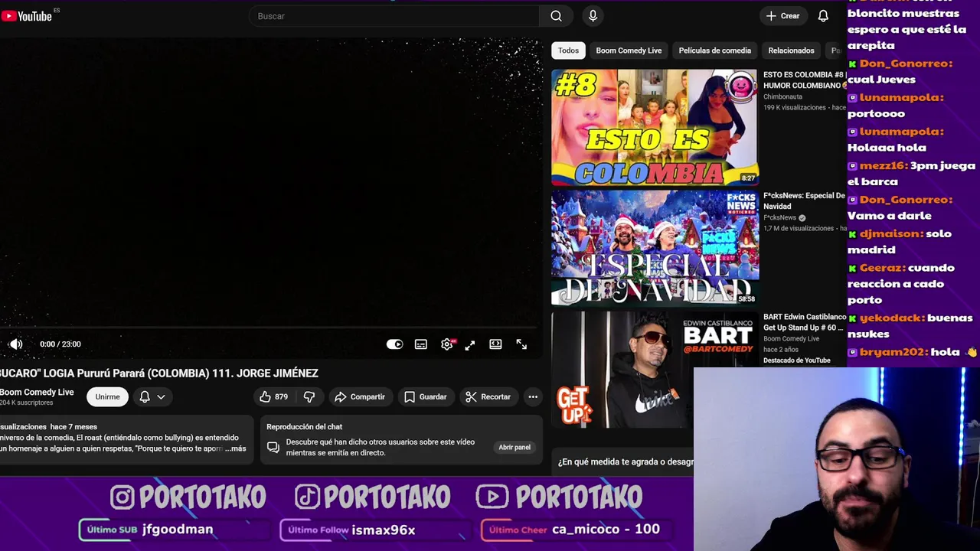This screenshot has height=551, width=980.
Task: Expand channel notification bell dropdown
Action: coord(152,396)
